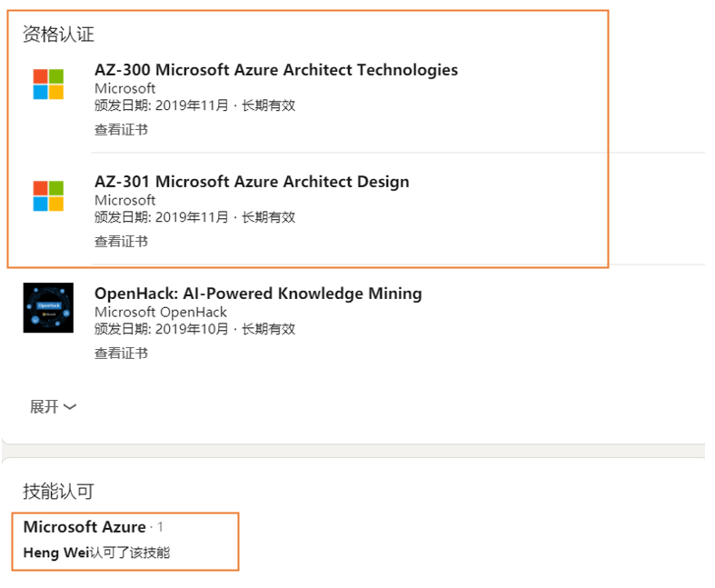Click the 资格认证 section heading
Viewport: 715px width, 588px height.
coord(58,35)
